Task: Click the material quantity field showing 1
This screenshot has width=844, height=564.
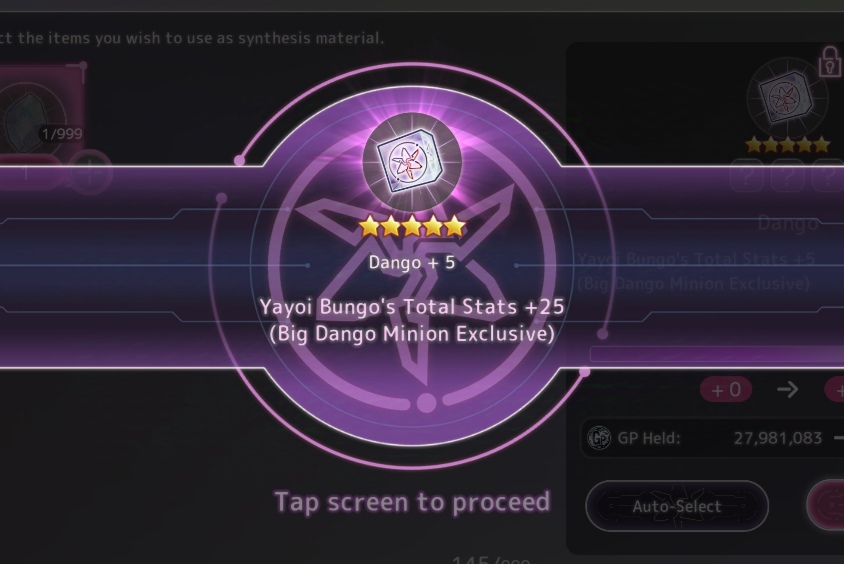Action: click(26, 173)
